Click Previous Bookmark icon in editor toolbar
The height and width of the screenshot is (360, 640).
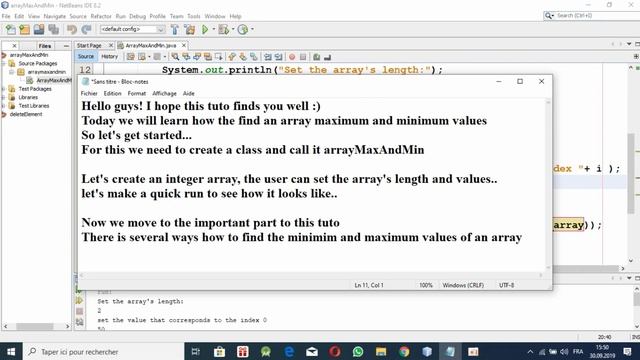232,57
